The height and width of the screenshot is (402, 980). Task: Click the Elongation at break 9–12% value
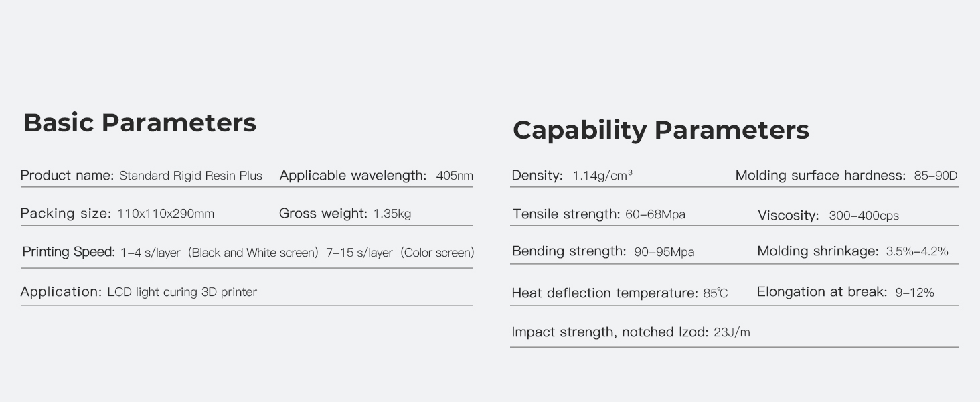click(x=914, y=293)
